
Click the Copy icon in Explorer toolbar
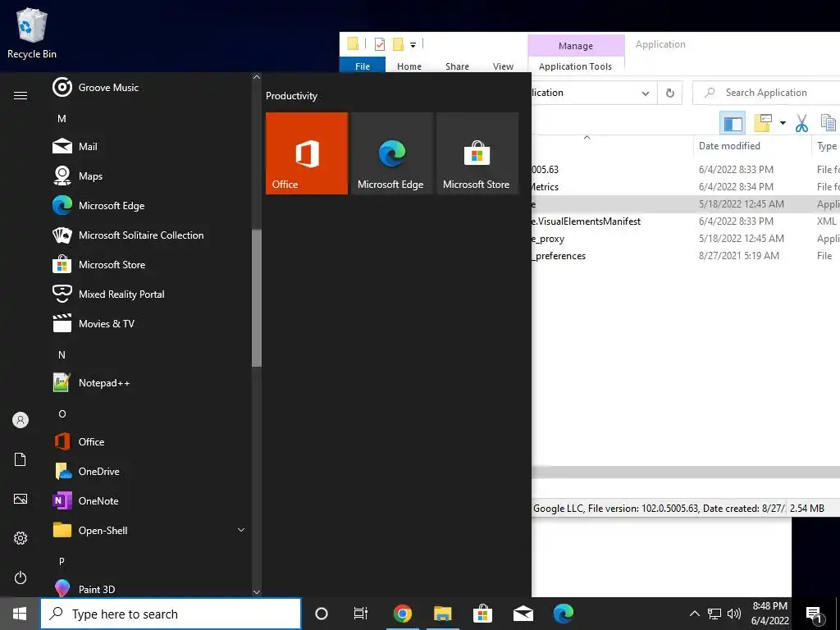click(829, 123)
